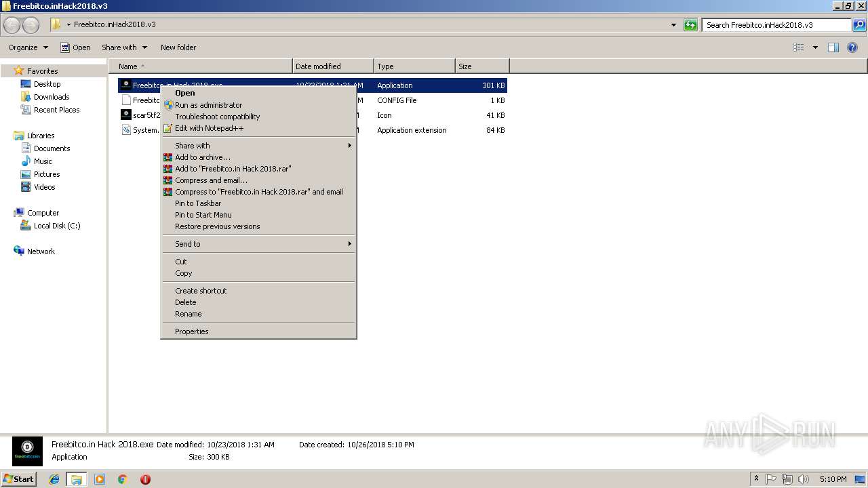Open Desktop in the navigation pane
This screenshot has width=868, height=488.
tap(41, 84)
